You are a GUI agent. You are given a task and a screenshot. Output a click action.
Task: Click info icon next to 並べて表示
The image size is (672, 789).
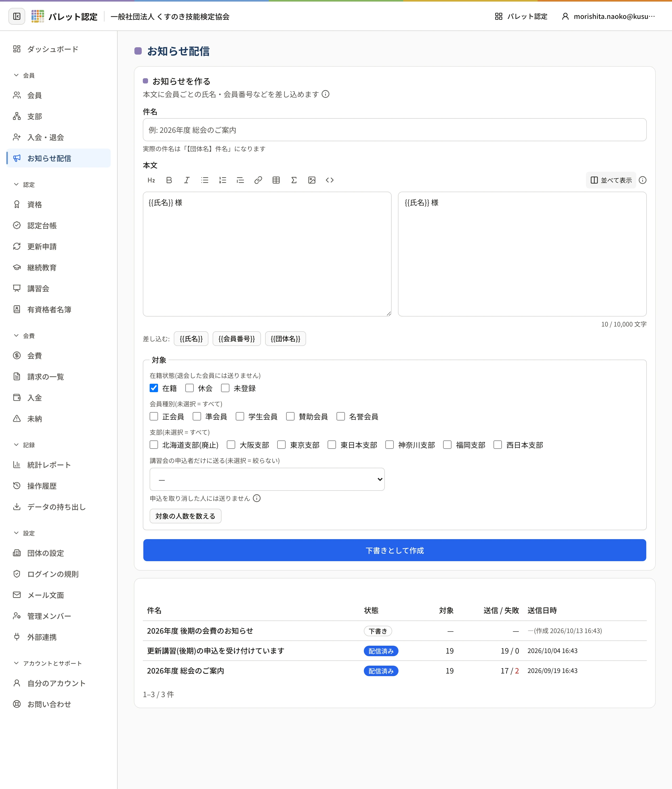[643, 180]
